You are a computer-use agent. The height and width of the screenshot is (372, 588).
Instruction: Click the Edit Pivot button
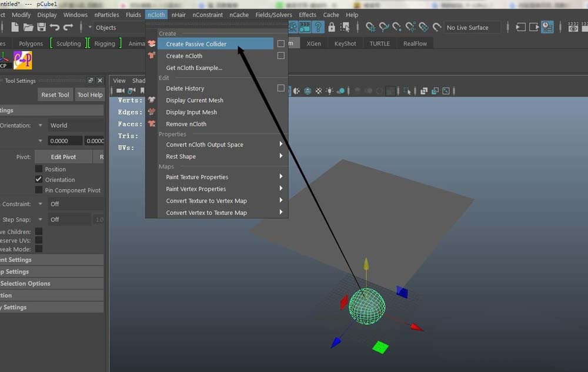[64, 157]
